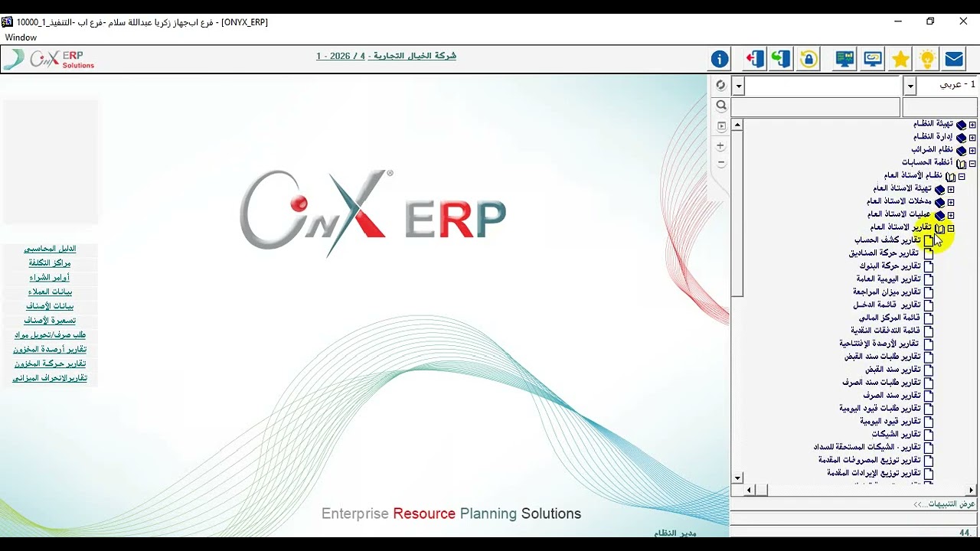Click the yellow padlock refresh icon
Screen dimensions: 980x551
point(808,59)
